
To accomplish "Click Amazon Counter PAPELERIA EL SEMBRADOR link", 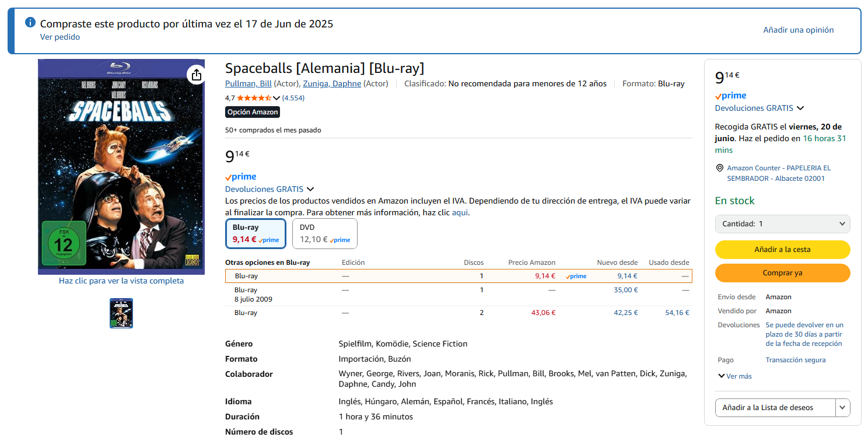I will pos(779,173).
